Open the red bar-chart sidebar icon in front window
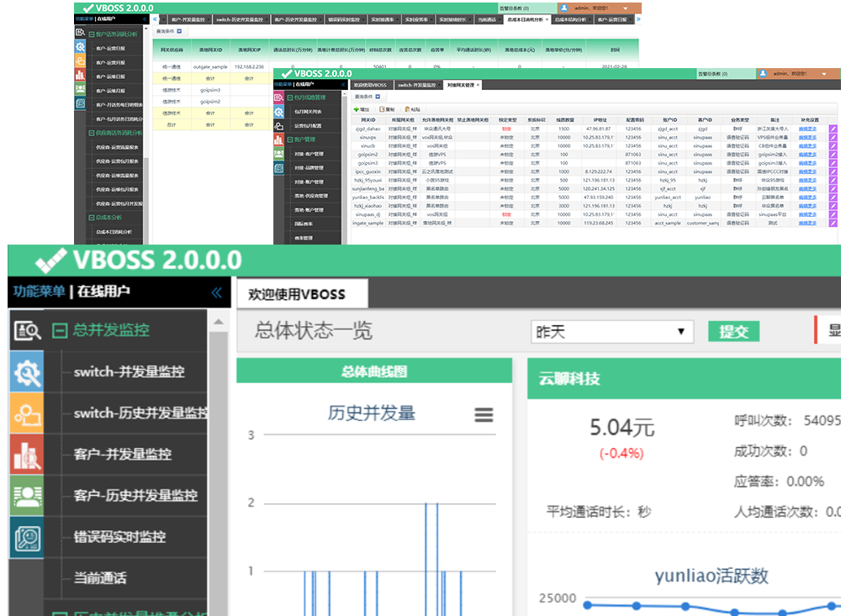The image size is (841, 616). [x=27, y=455]
